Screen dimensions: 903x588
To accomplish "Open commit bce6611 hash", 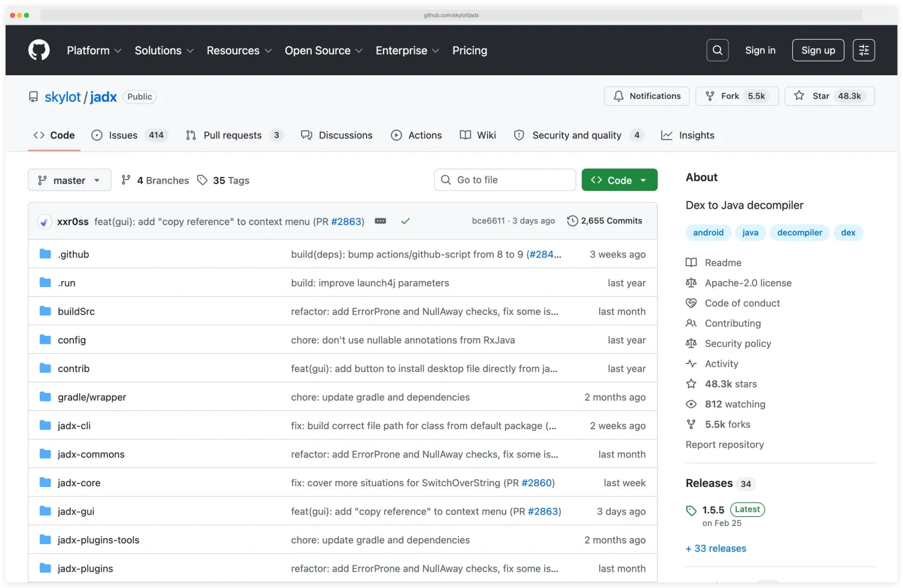I will (488, 221).
